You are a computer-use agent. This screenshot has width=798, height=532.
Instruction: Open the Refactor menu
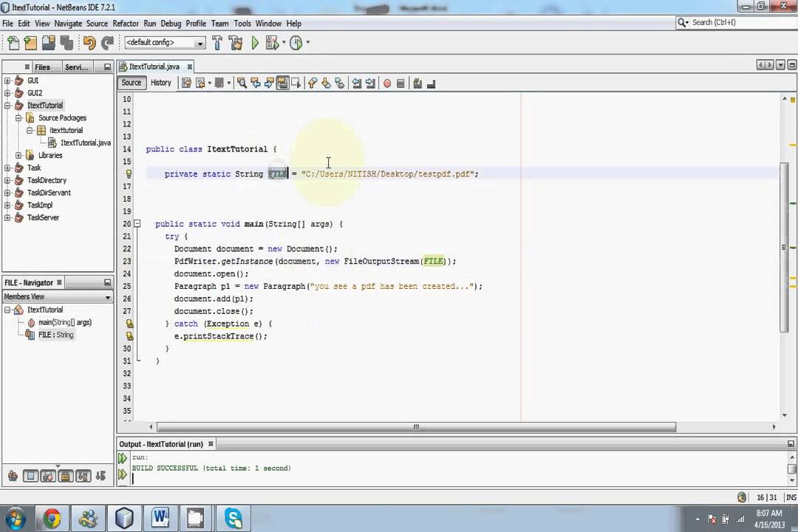pyautogui.click(x=125, y=24)
